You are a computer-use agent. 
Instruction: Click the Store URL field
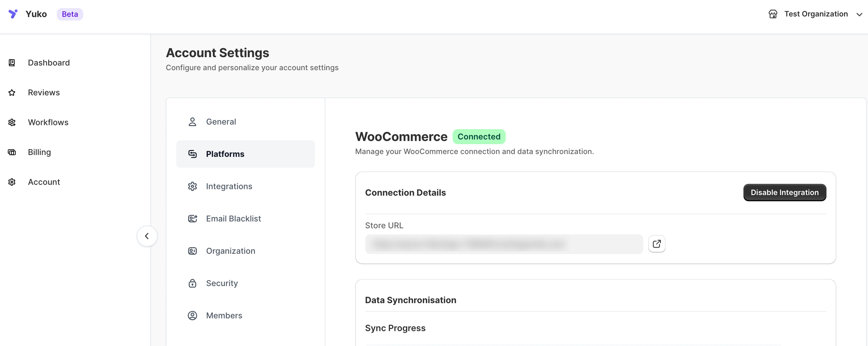point(504,244)
